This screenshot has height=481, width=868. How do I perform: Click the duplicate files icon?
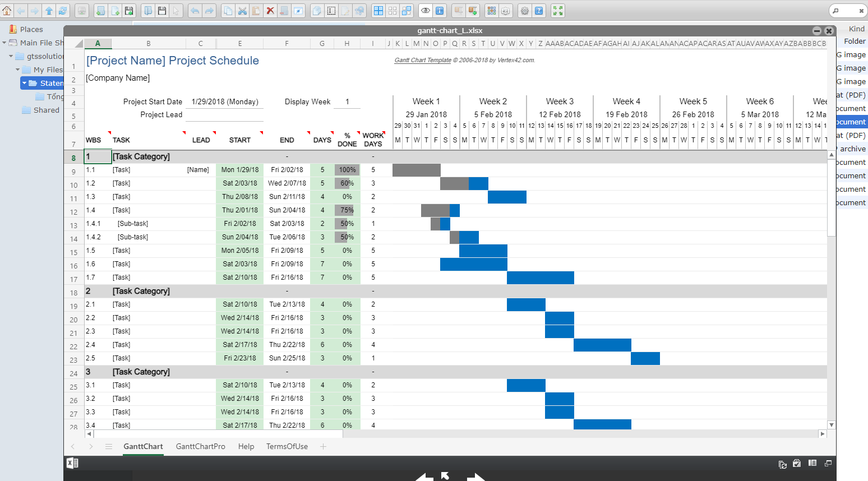[317, 11]
